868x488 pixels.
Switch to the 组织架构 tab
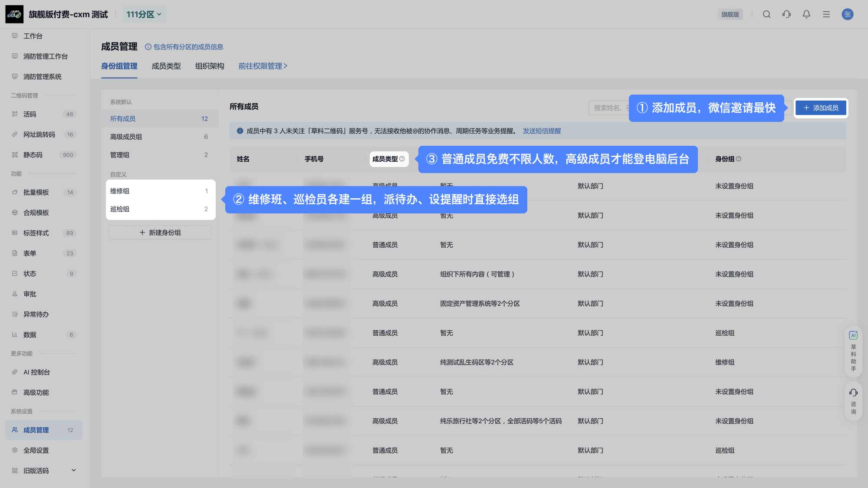coord(210,66)
